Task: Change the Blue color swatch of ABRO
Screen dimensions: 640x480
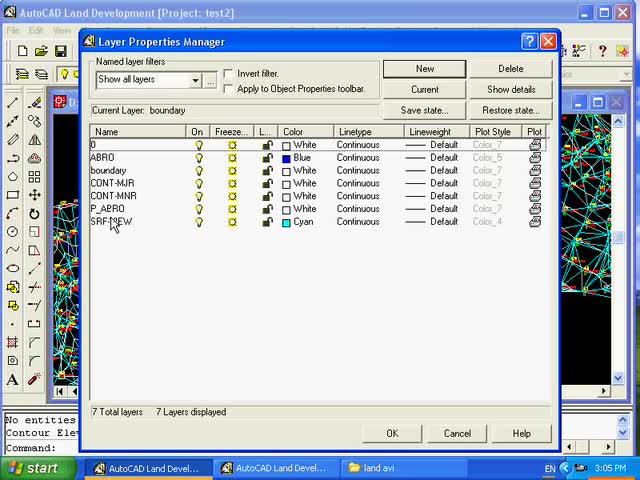Action: (287, 159)
